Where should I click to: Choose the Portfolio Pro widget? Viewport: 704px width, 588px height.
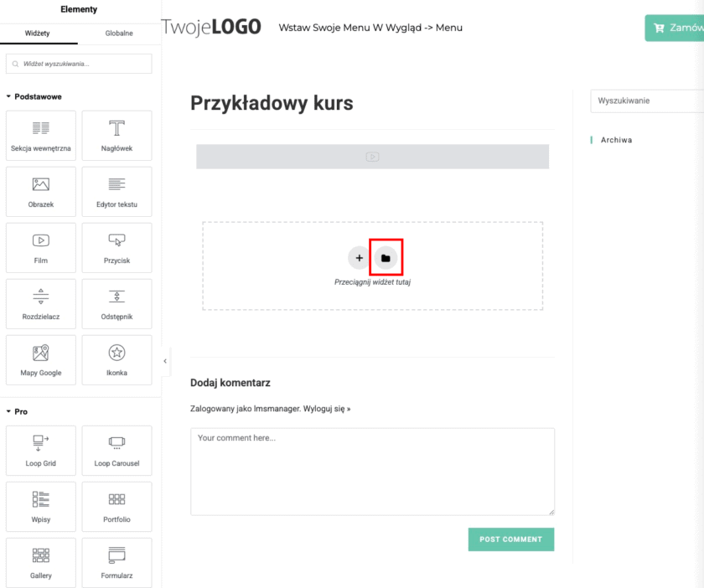tap(116, 506)
